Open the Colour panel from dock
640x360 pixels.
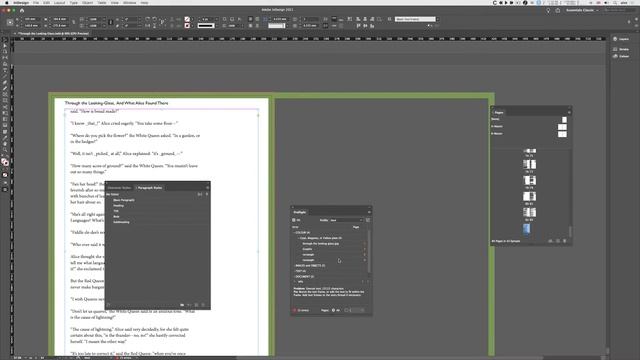tap(621, 56)
